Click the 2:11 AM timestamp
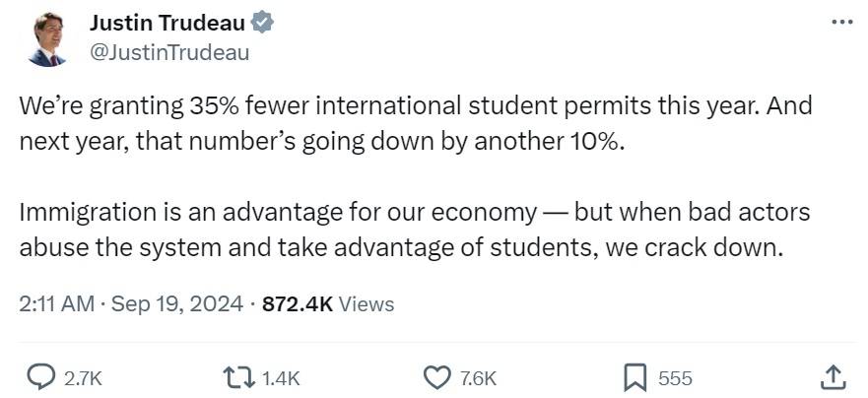Image resolution: width=868 pixels, height=398 pixels. (x=55, y=304)
